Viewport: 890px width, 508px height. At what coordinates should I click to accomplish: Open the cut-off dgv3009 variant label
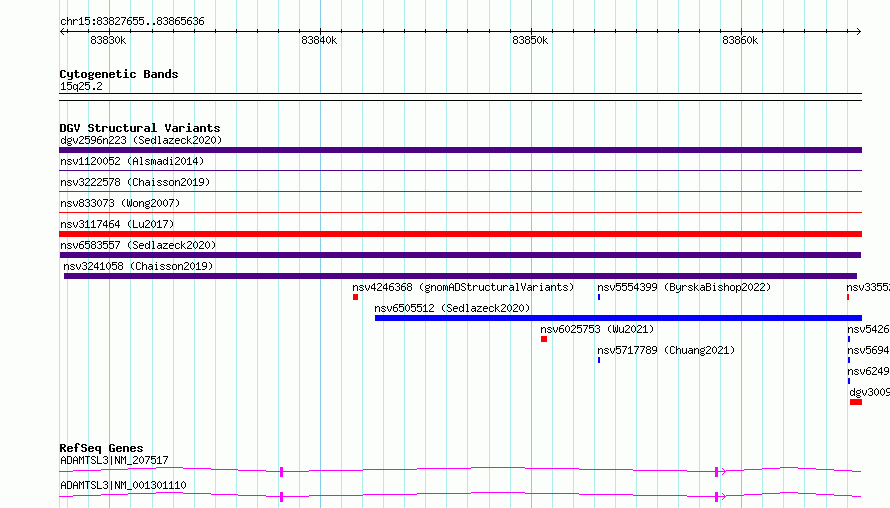tap(870, 392)
